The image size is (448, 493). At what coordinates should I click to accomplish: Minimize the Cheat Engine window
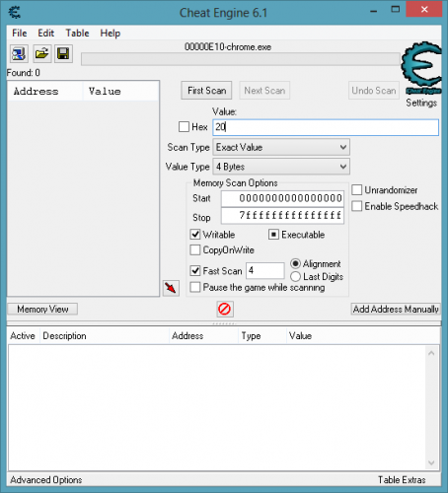[x=373, y=11]
